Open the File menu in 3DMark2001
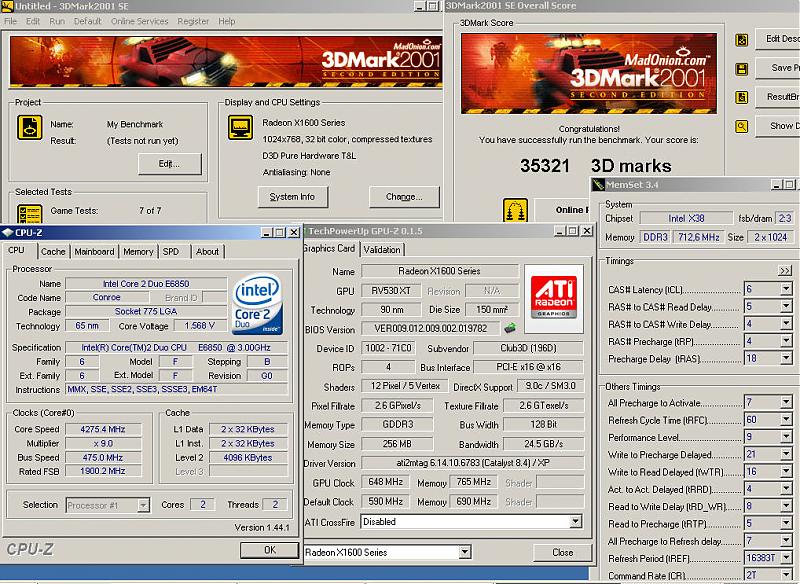800x584 pixels. 10,21
